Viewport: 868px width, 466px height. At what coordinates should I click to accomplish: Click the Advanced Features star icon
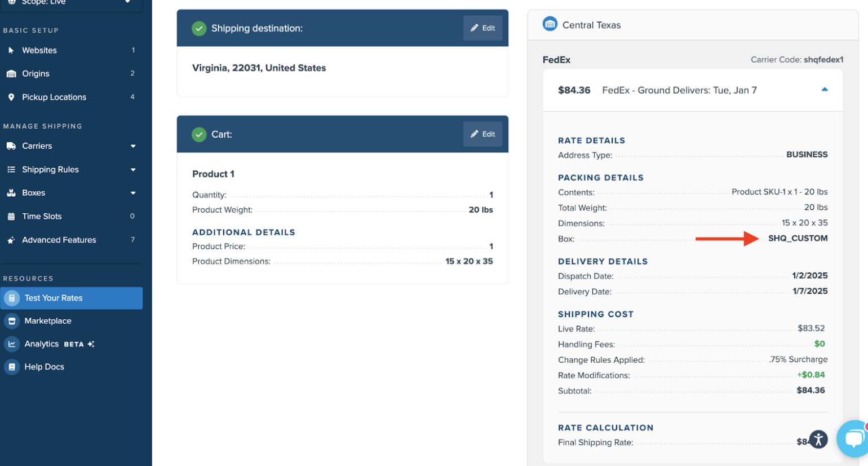11,240
